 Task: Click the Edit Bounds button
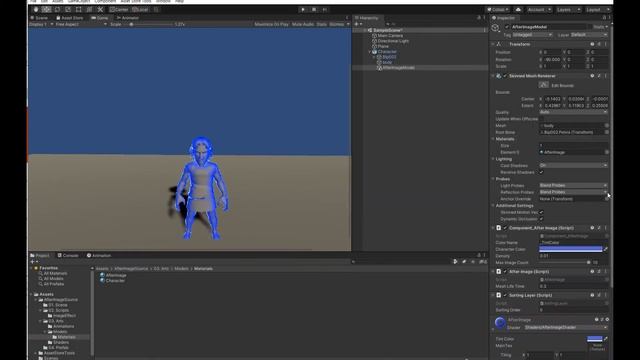[x=544, y=85]
